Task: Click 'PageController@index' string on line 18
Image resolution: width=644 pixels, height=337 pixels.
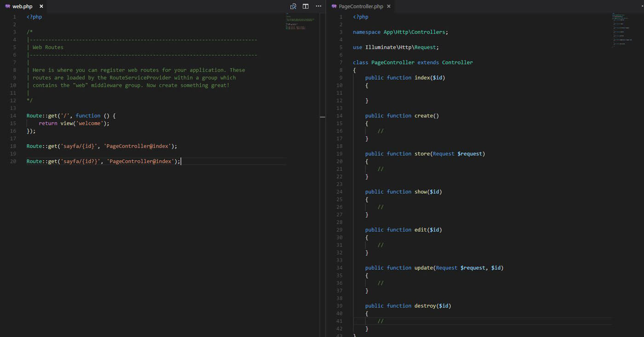Action: pyautogui.click(x=137, y=146)
